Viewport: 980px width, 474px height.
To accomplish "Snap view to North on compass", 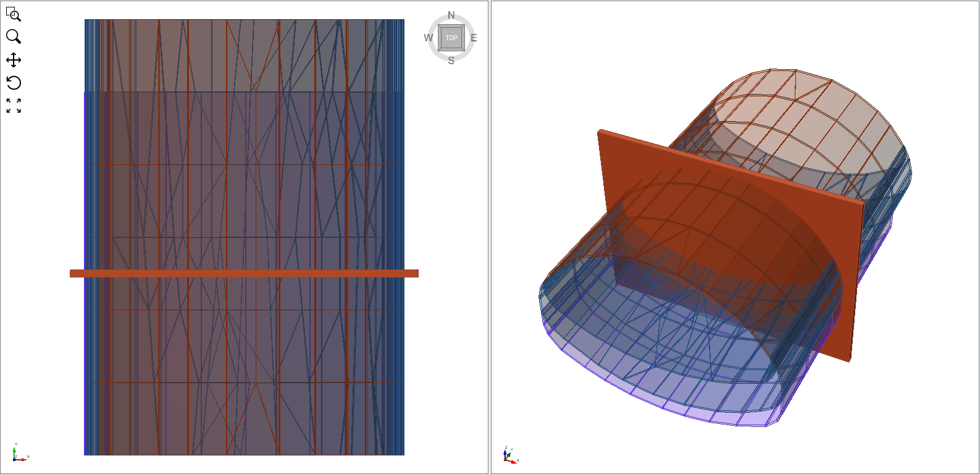I will [451, 15].
